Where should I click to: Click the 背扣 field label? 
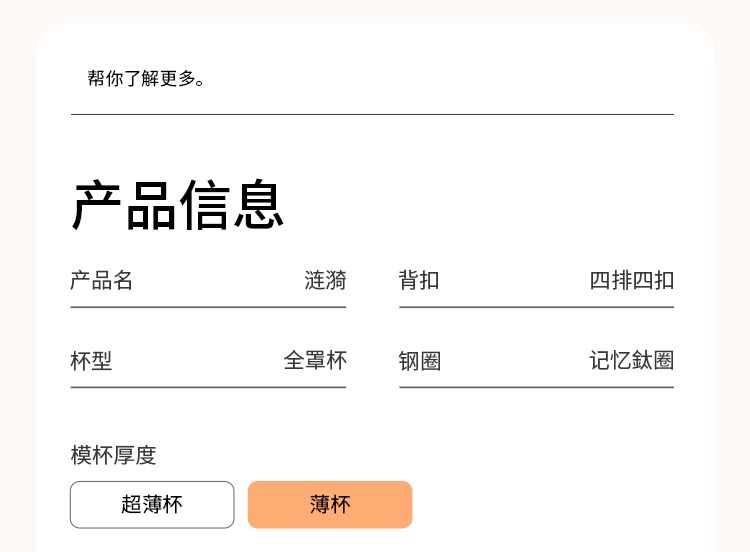coord(419,280)
